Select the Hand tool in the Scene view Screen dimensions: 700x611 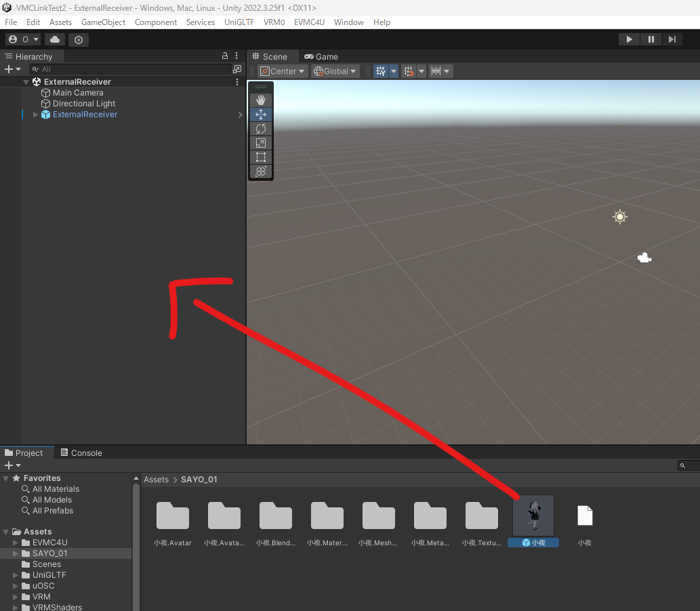(261, 100)
